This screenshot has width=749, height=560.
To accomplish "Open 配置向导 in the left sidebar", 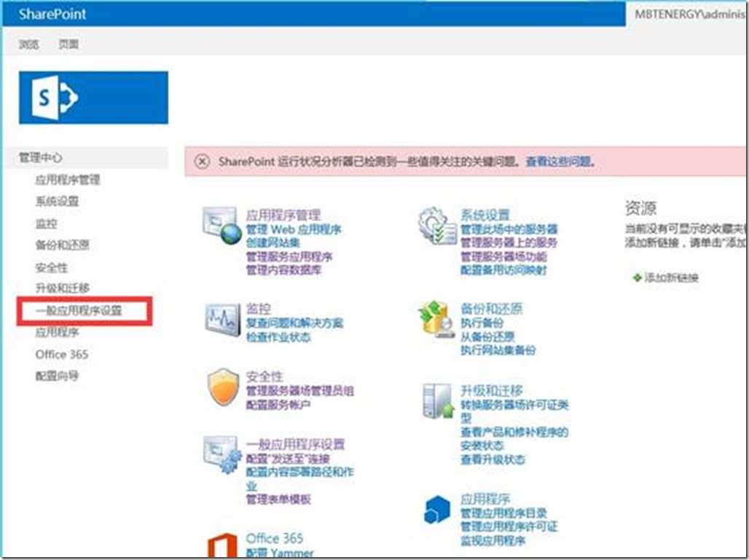I will tap(57, 376).
